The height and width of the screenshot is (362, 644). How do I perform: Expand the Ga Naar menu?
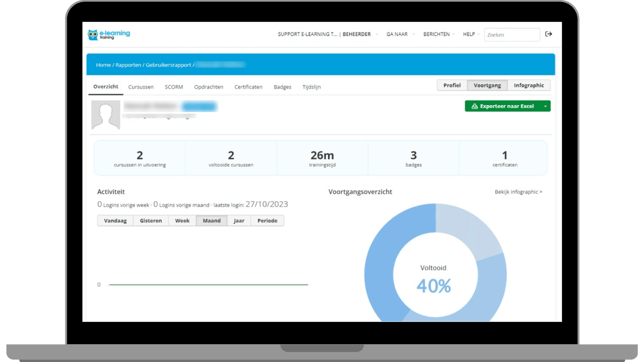click(x=400, y=34)
